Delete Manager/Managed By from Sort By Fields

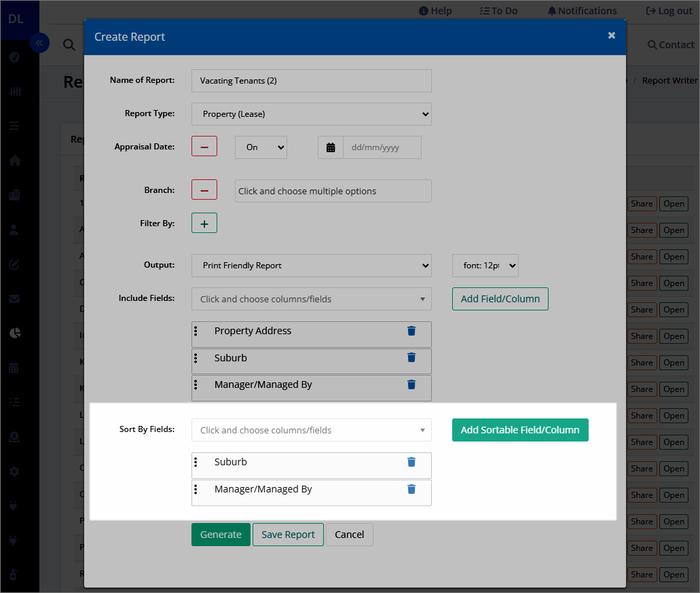[x=411, y=489]
